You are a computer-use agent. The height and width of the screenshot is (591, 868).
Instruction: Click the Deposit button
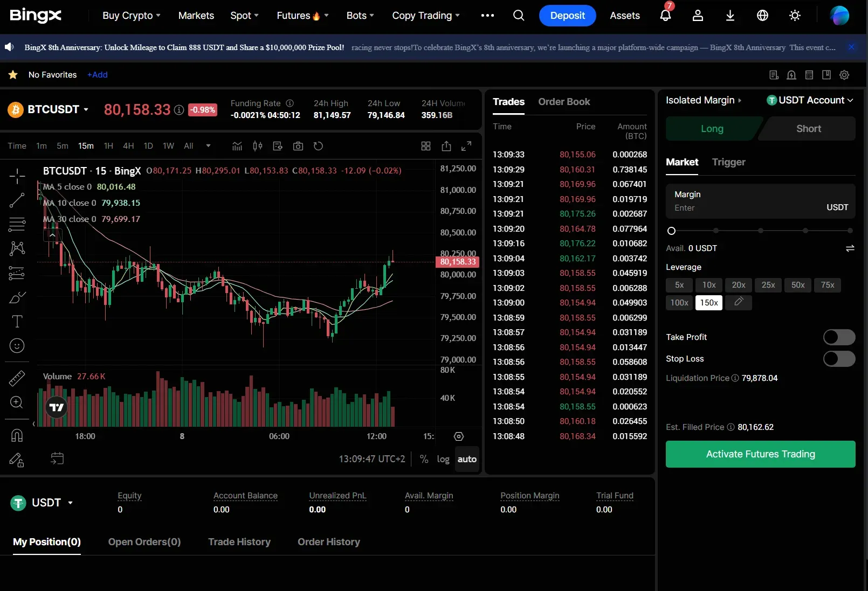coord(567,16)
